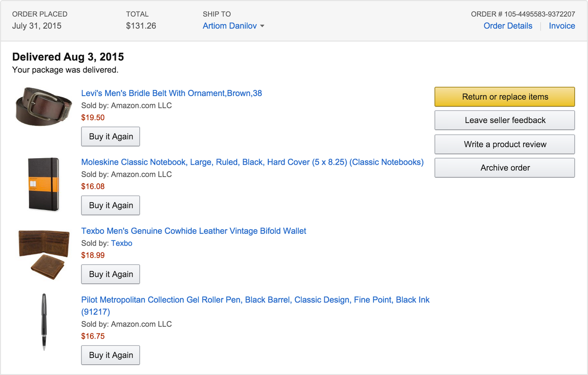Click the Texbo wallet product image
The width and height of the screenshot is (588, 375).
click(x=44, y=254)
